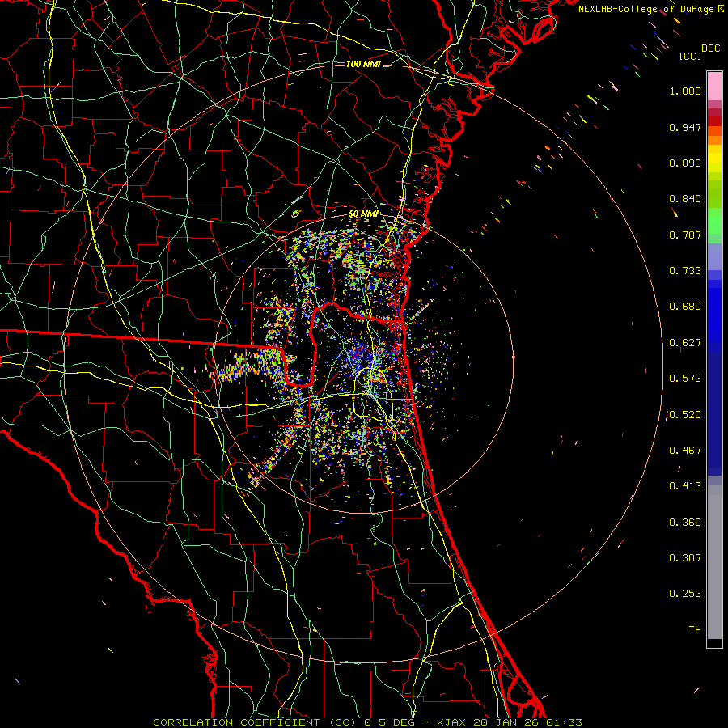Click the [CC] legend unit label
Viewport: 728px width, 728px height.
(690, 56)
